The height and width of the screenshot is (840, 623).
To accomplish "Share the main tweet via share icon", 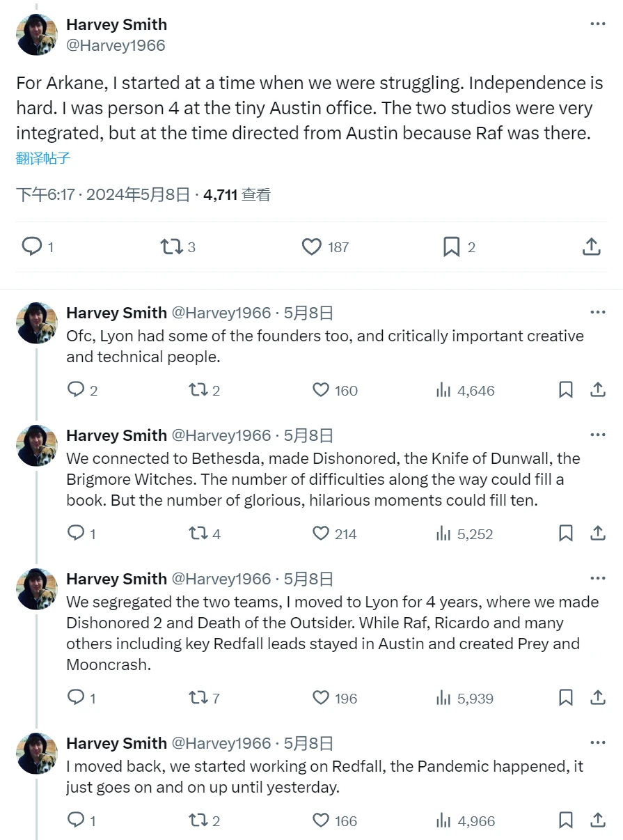I will point(590,247).
